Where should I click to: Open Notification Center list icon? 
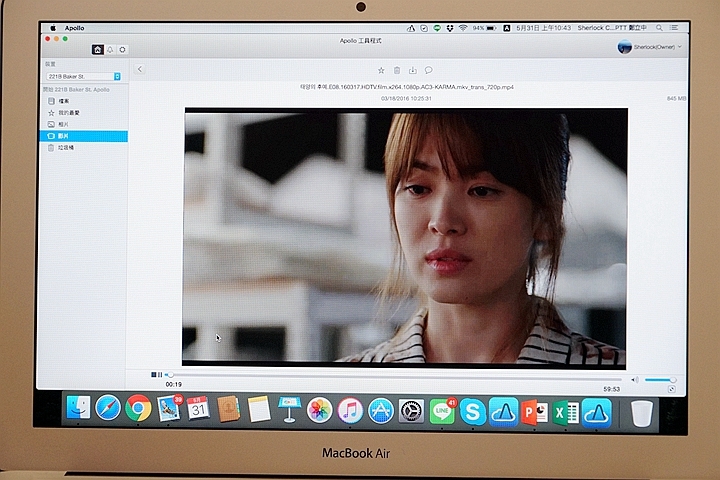[674, 28]
